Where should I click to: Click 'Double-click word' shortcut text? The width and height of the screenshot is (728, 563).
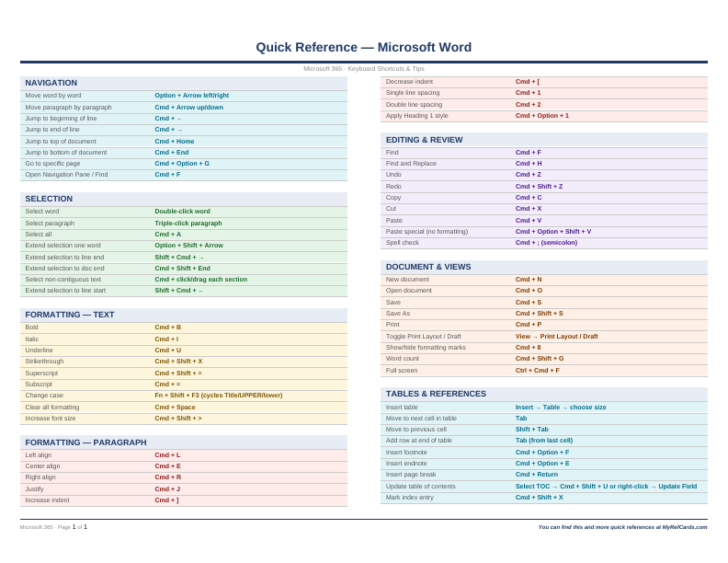point(183,212)
